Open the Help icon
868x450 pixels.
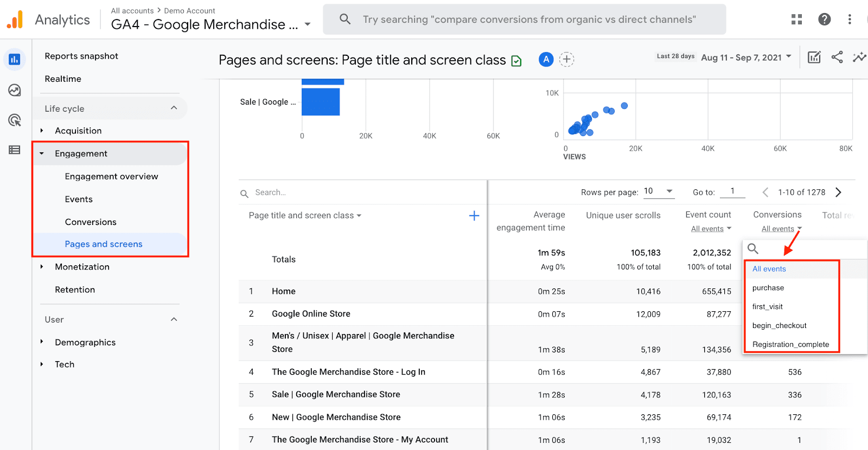(x=824, y=20)
